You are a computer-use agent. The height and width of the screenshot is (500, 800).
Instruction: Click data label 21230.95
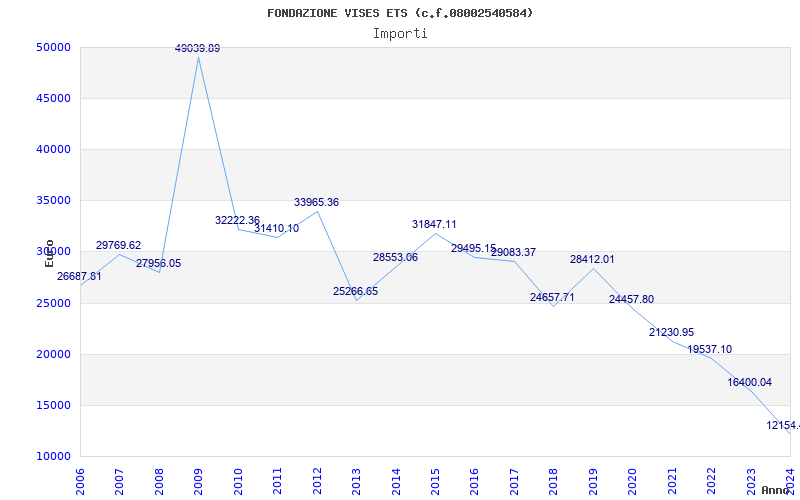pos(671,333)
